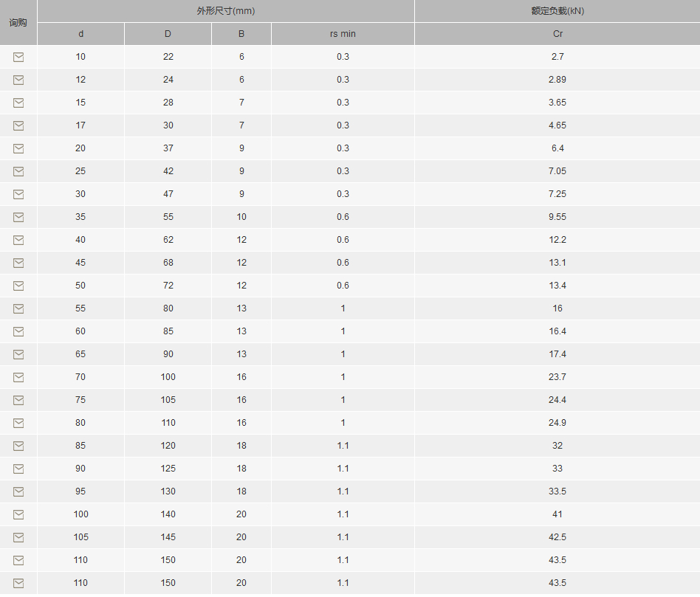700x597 pixels.
Task: Click the 额定负载(kN) header cell
Action: 557,11
